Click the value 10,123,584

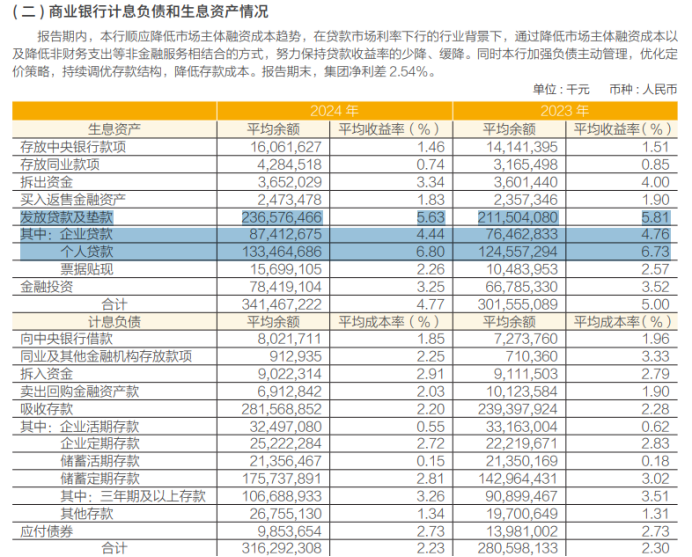[522, 391]
